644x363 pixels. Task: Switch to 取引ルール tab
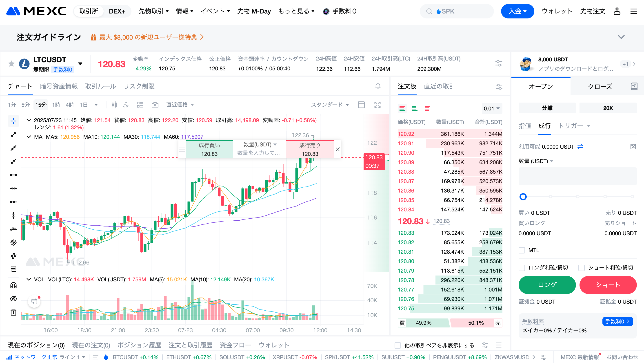click(x=100, y=86)
